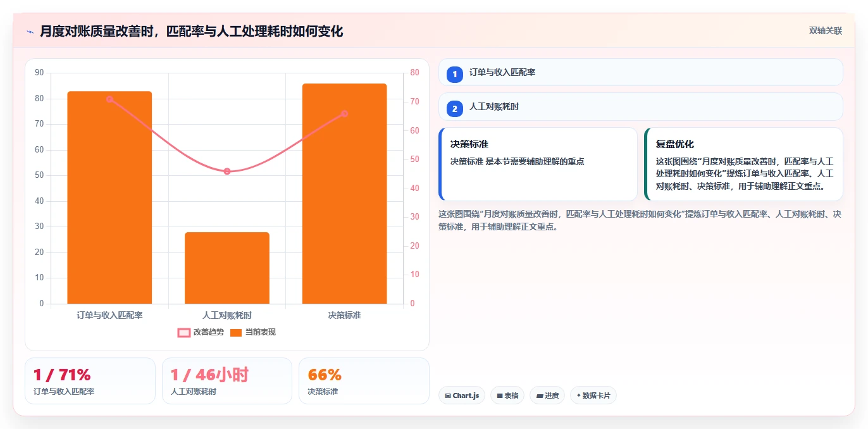868x429 pixels.
Task: Click the left axis value 90
Action: pos(39,73)
